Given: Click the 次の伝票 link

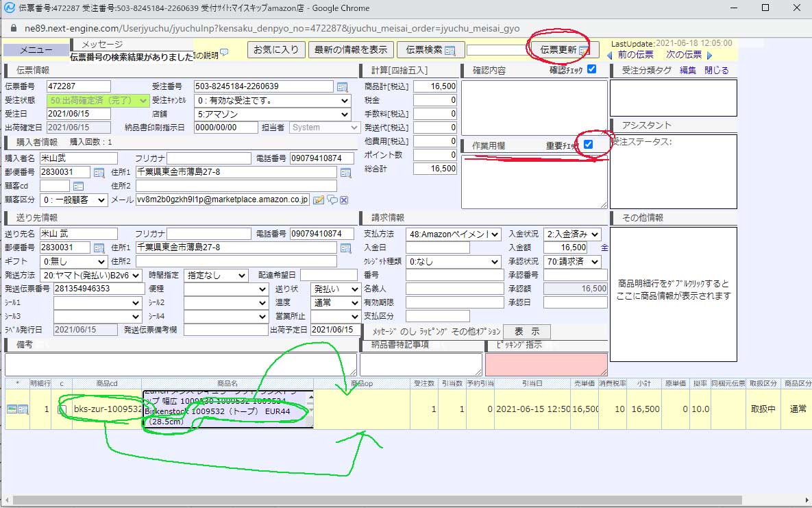Looking at the screenshot, I should pyautogui.click(x=684, y=55).
